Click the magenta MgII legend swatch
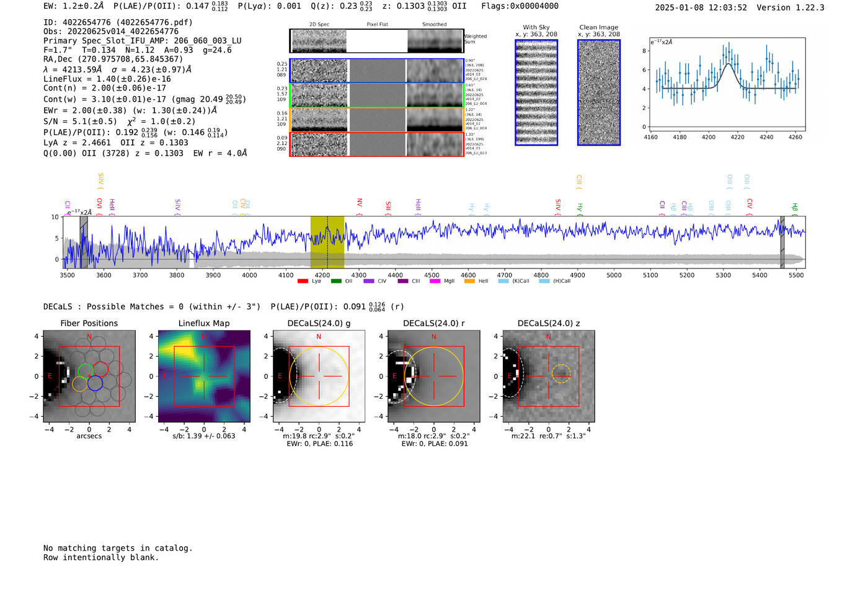This screenshot has width=868, height=591. [435, 281]
